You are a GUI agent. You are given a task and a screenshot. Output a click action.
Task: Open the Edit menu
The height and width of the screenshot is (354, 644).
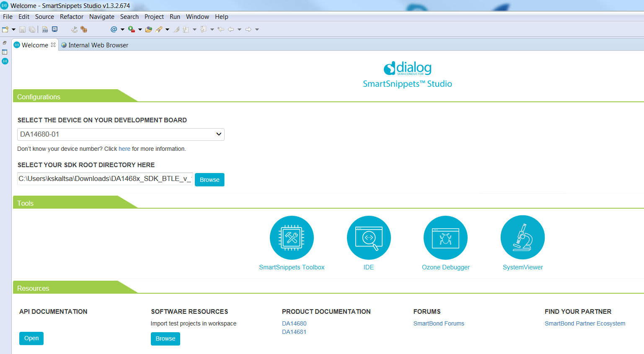coord(24,17)
